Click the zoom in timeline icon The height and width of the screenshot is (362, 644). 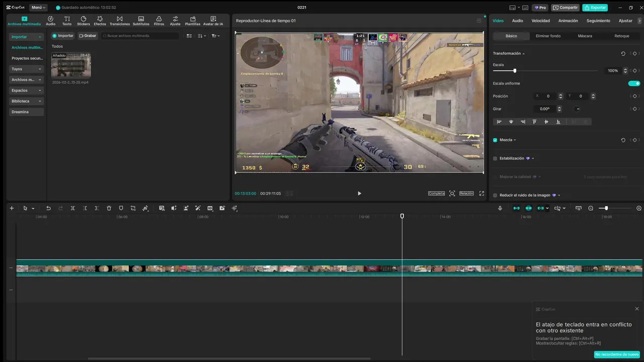click(x=639, y=208)
